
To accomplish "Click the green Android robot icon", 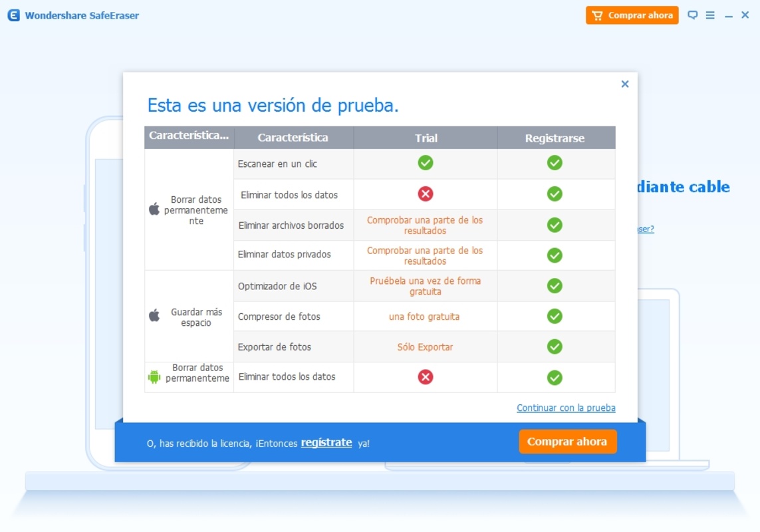I will [x=154, y=376].
